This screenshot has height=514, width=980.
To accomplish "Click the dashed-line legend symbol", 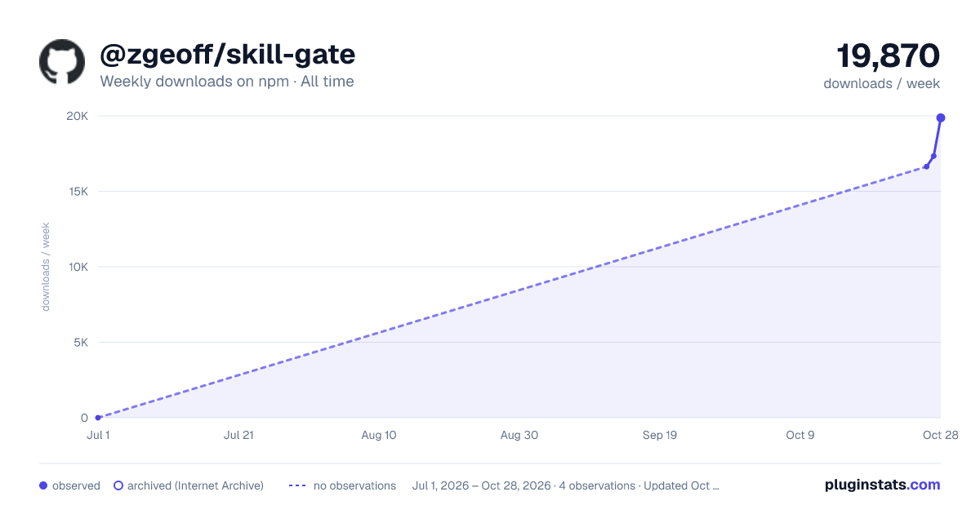I will pos(297,485).
